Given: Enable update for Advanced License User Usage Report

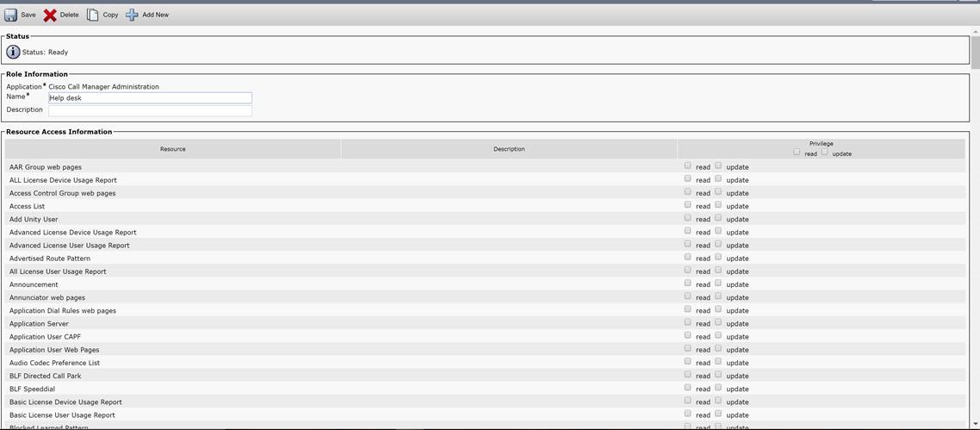Looking at the screenshot, I should tap(718, 245).
